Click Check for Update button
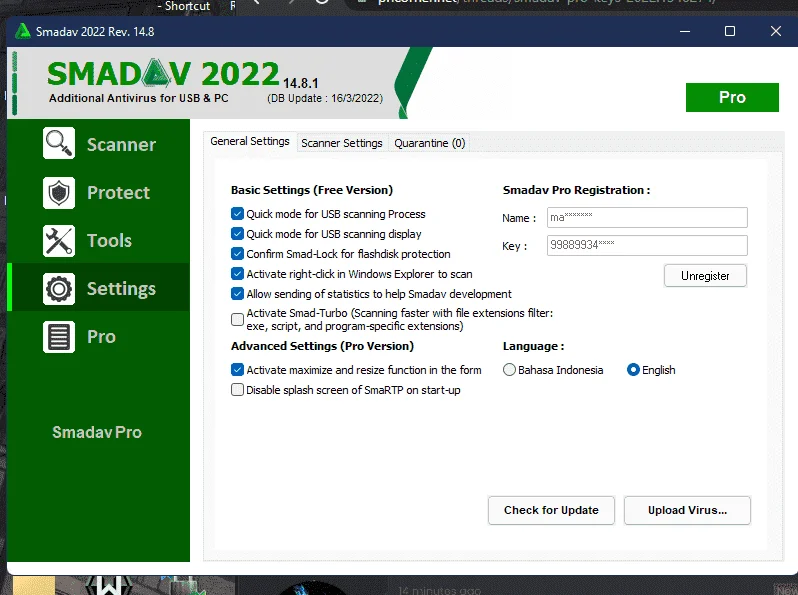The image size is (798, 595). [x=551, y=510]
